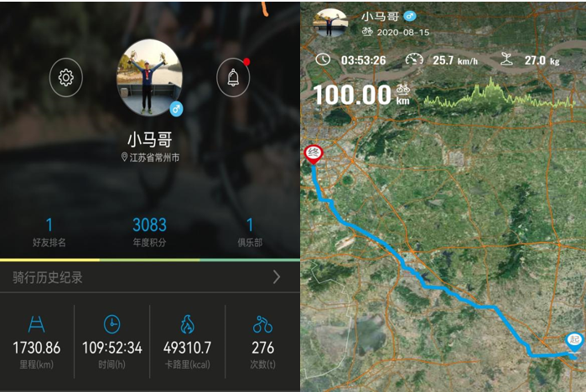
Task: Click the plant carbon saving icon
Action: click(x=506, y=59)
